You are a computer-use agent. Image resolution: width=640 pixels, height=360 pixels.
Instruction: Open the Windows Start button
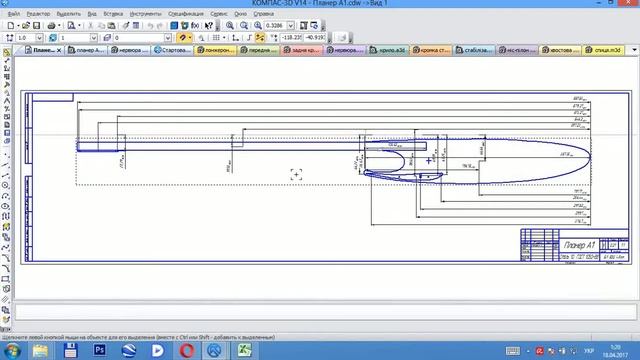[12, 351]
